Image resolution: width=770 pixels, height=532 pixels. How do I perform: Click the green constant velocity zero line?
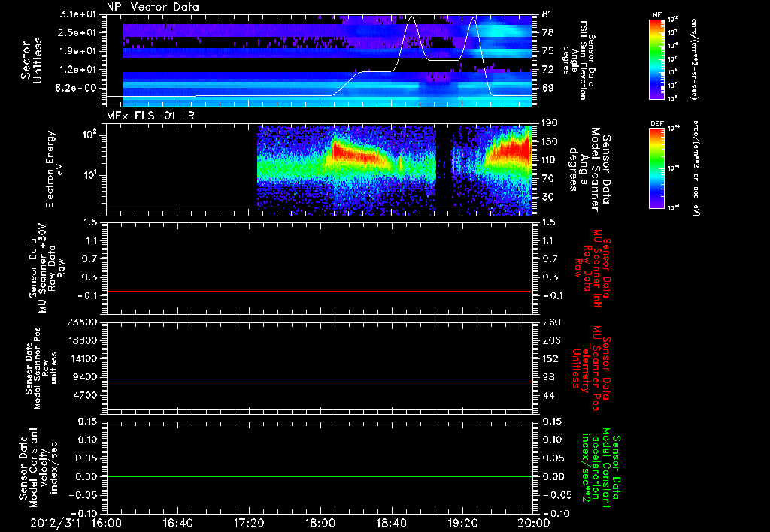tap(320, 476)
